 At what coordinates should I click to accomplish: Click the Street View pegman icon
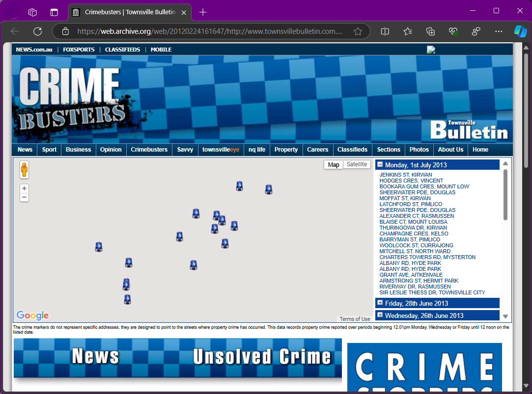tap(24, 169)
